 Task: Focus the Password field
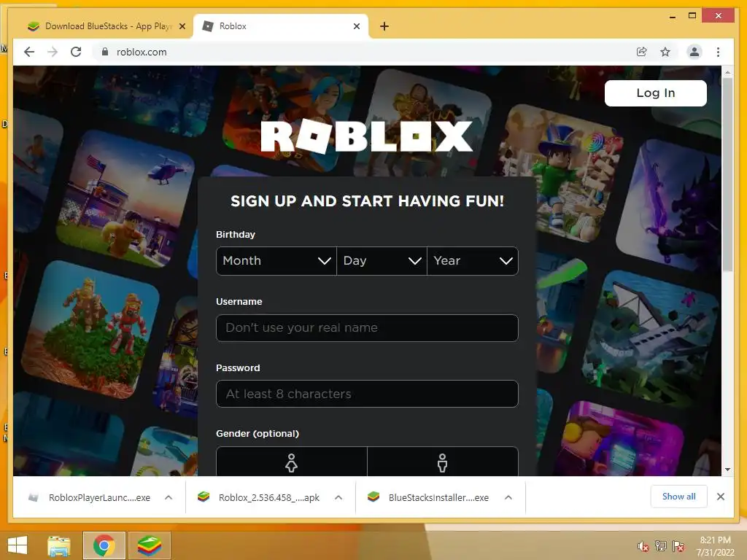(x=367, y=394)
